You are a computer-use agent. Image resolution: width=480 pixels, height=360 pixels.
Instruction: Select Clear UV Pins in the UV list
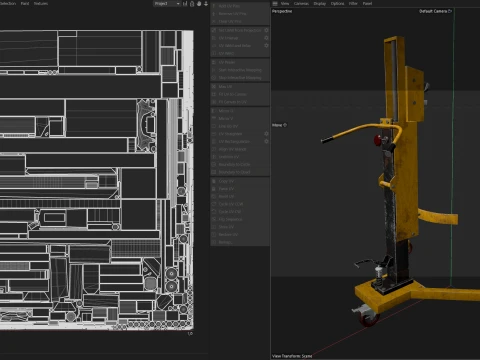click(x=240, y=21)
